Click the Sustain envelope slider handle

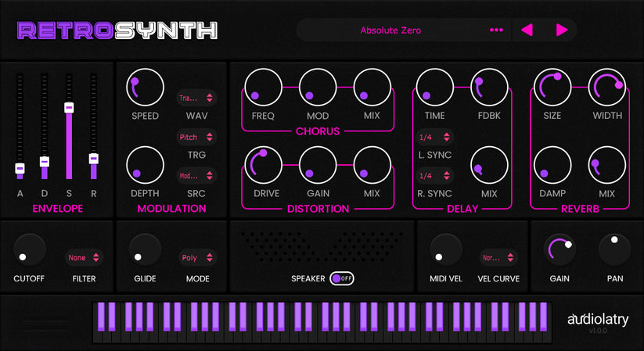(69, 108)
